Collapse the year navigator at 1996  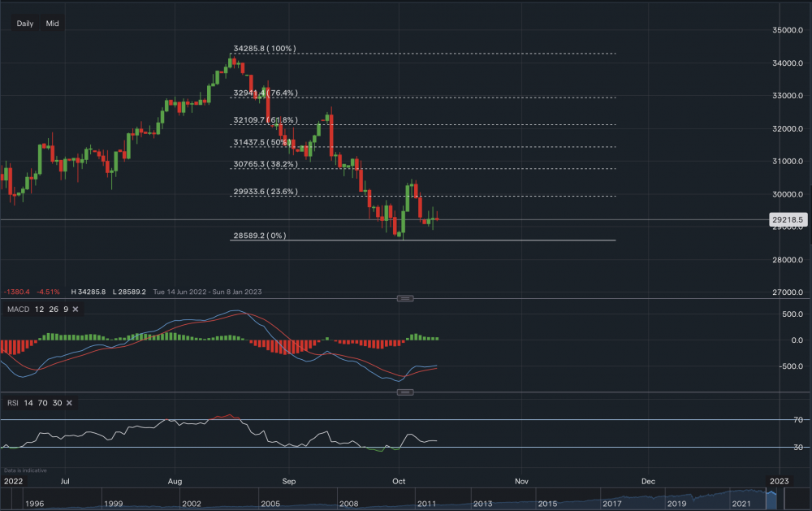[34, 503]
